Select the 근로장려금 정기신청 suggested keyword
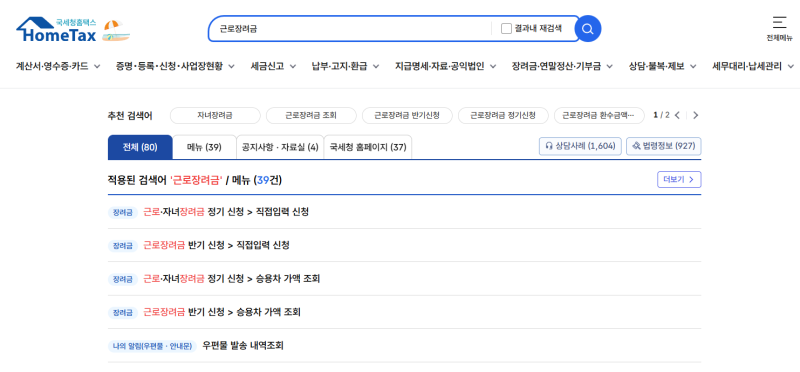 pyautogui.click(x=503, y=115)
